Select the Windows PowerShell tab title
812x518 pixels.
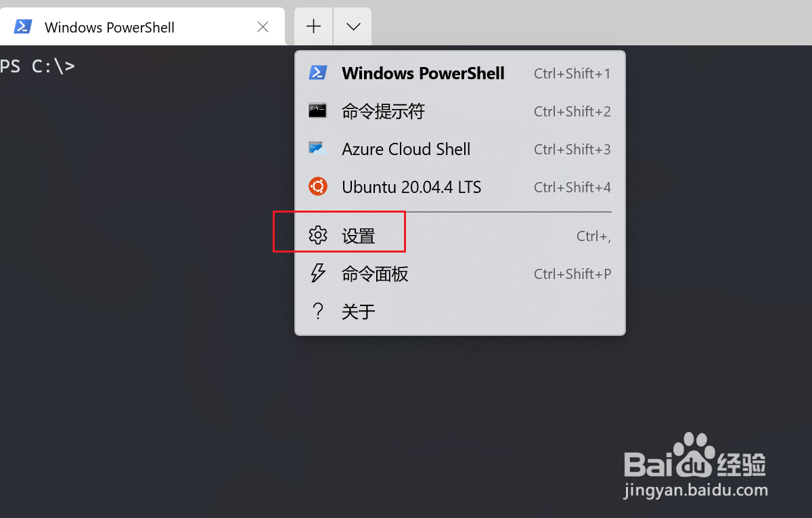coord(110,27)
